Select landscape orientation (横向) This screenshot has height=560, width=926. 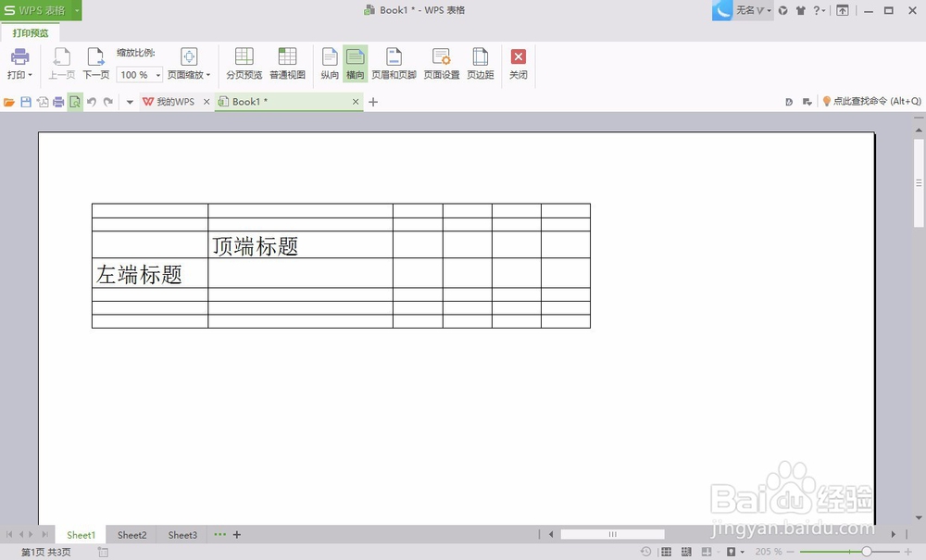click(x=355, y=64)
